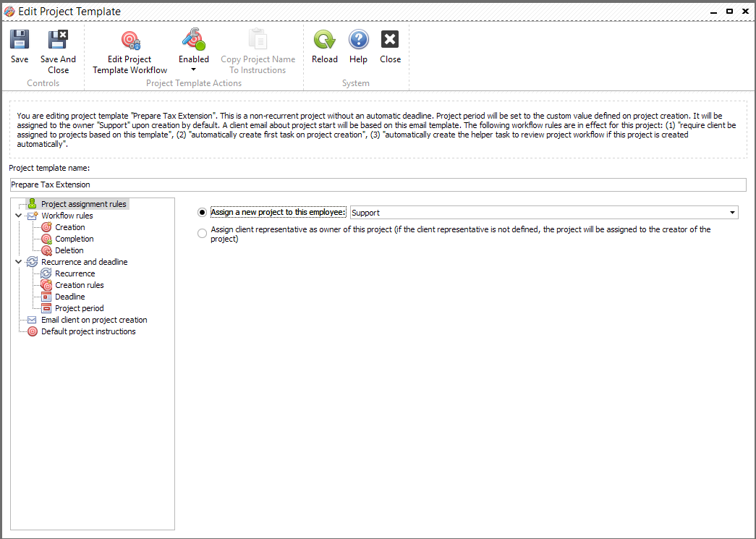Click the Save floppy disk icon

tap(20, 40)
